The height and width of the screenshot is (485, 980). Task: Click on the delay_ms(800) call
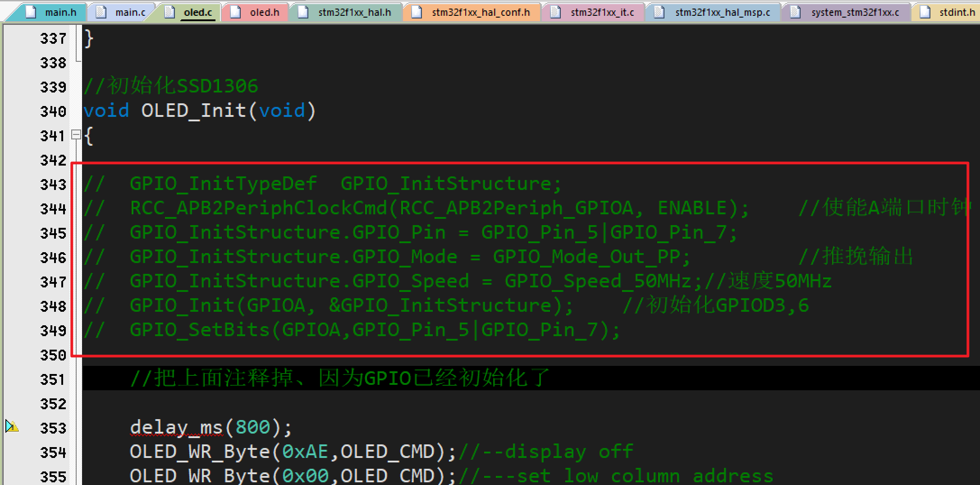(211, 428)
